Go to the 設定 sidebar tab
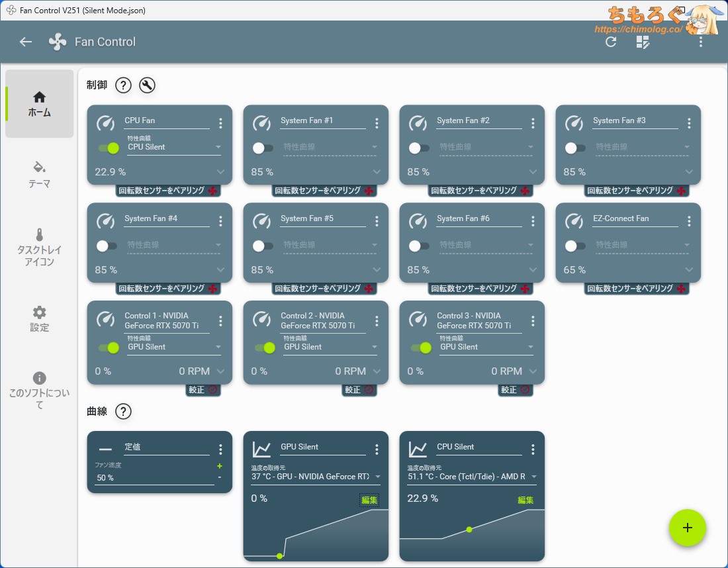728x568 pixels. tap(39, 318)
